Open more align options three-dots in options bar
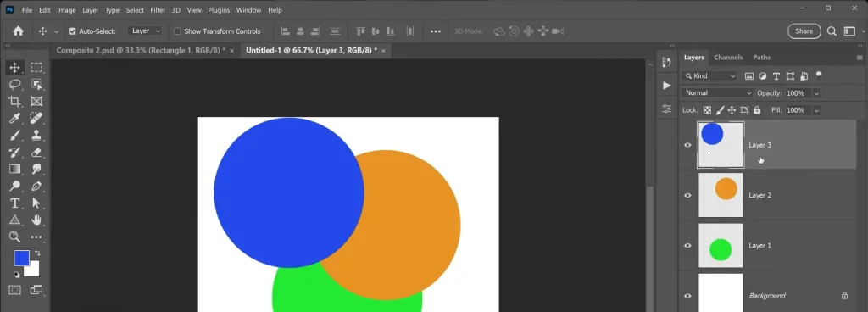This screenshot has width=868, height=312. [x=436, y=31]
